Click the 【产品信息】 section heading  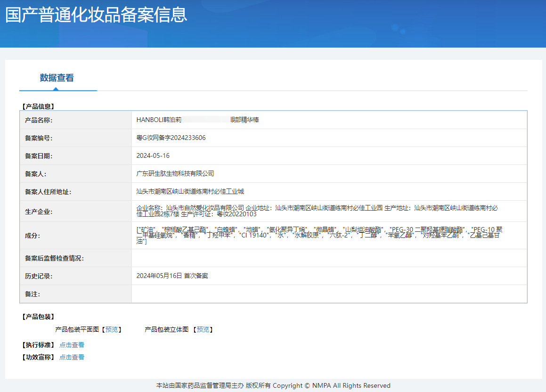pos(38,106)
